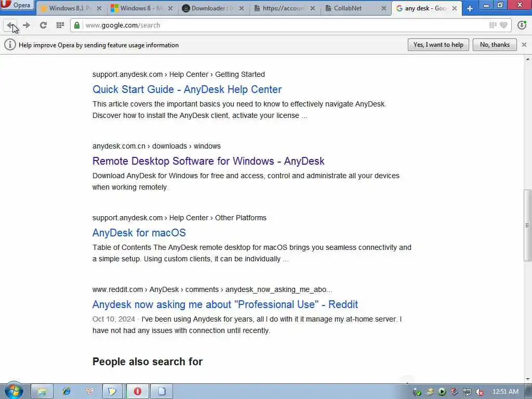Screen dimensions: 532x399
Task: Click the 12:51 AM system clock
Action: [x=505, y=392]
